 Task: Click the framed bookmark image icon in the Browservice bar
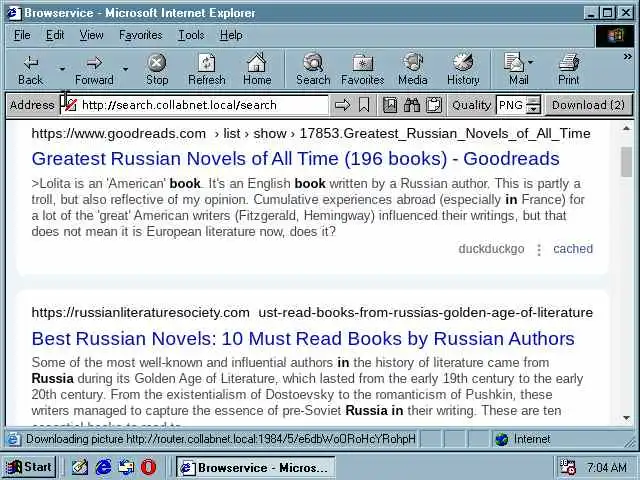point(390,105)
